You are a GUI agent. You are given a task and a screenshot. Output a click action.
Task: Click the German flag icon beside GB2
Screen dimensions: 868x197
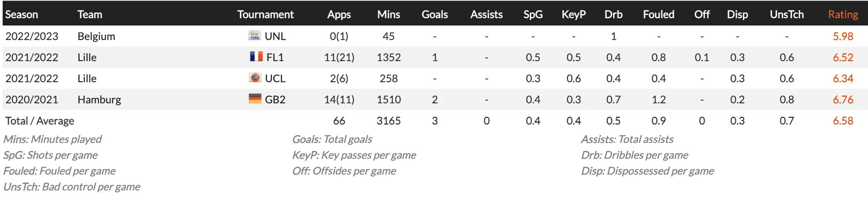255,99
